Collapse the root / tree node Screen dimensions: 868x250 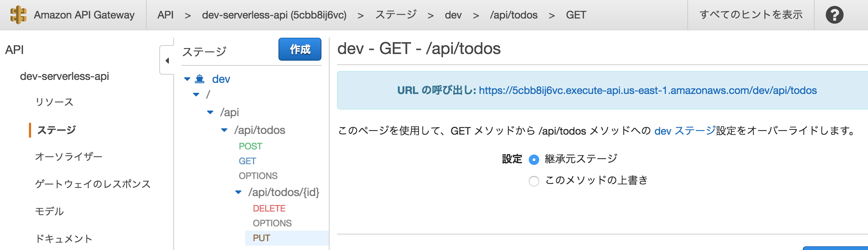[x=196, y=95]
